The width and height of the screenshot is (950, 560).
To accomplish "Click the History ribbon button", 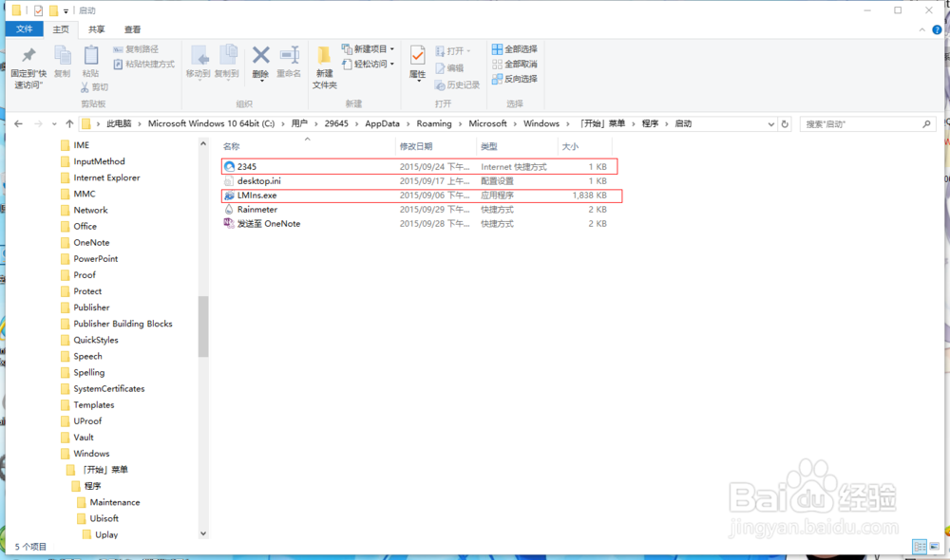I will [x=458, y=84].
